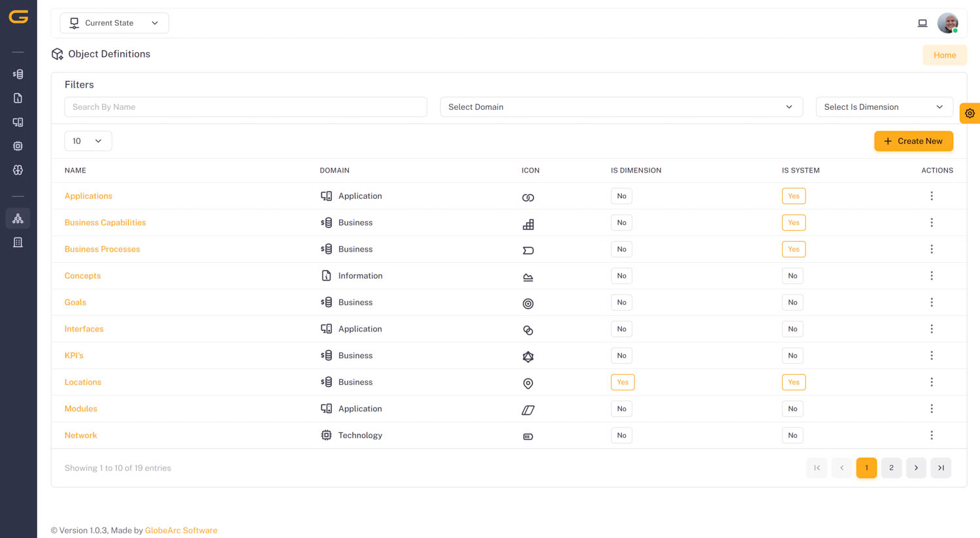980x538 pixels.
Task: Click the Search By Name field
Action: click(245, 107)
